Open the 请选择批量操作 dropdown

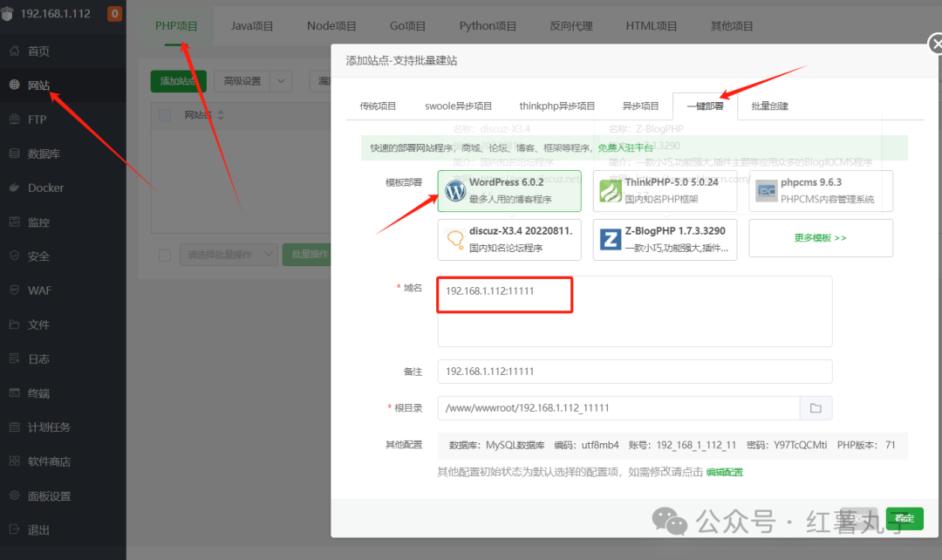pyautogui.click(x=229, y=255)
